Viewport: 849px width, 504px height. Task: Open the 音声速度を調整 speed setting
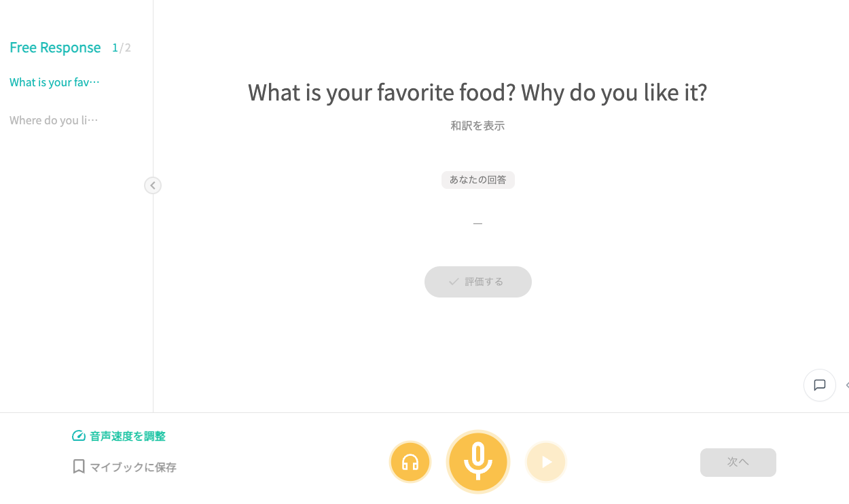pyautogui.click(x=128, y=436)
